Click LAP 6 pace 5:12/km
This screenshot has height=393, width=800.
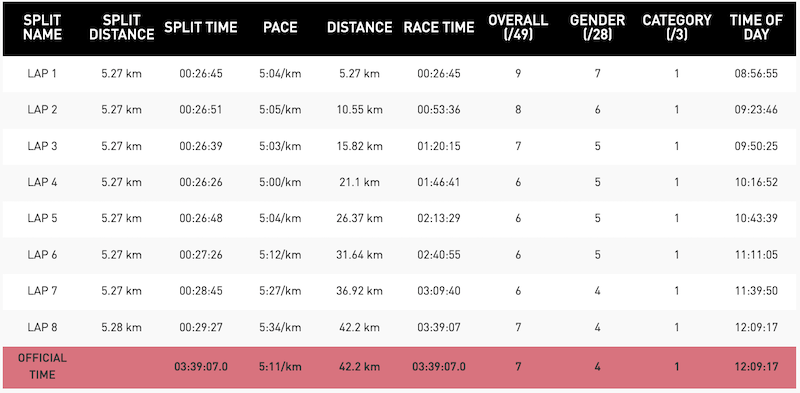tap(280, 255)
